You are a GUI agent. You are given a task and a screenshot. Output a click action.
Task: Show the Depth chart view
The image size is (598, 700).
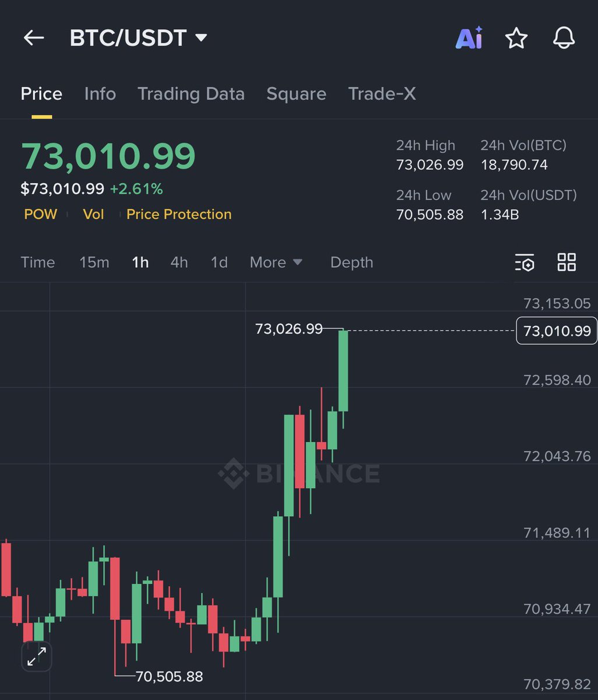coord(351,262)
